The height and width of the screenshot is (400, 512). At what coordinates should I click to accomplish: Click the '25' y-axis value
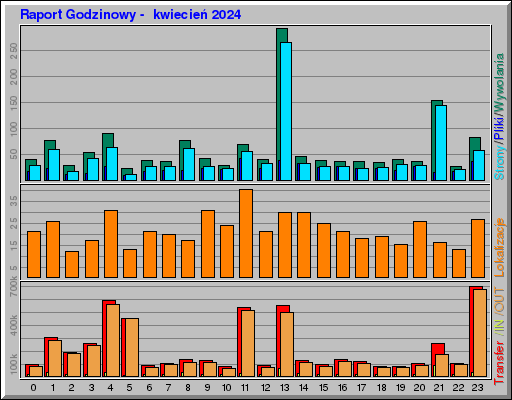pyautogui.click(x=14, y=223)
